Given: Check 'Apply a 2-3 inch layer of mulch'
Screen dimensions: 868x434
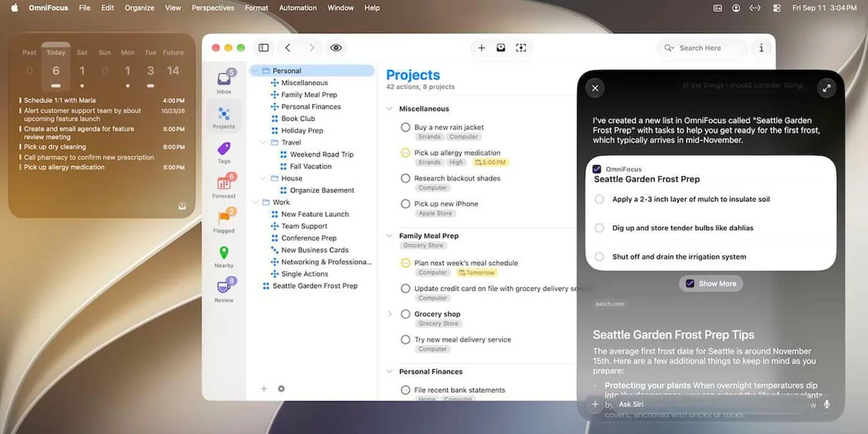Looking at the screenshot, I should [x=599, y=199].
